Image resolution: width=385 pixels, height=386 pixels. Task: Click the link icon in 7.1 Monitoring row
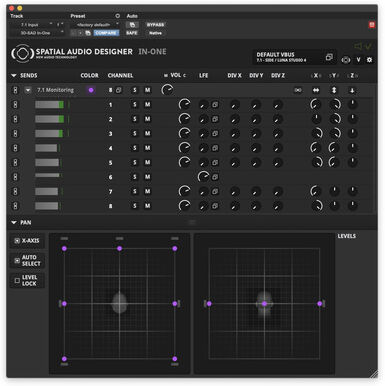pos(298,90)
